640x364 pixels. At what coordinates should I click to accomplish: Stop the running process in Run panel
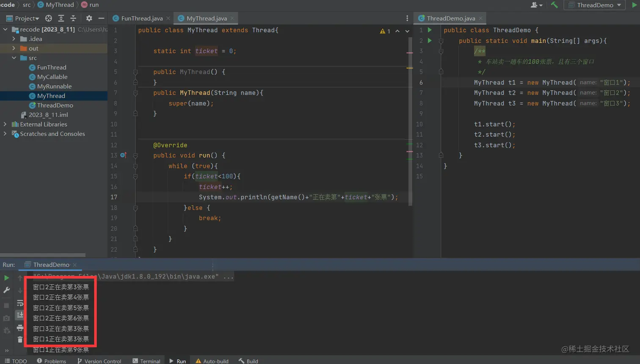click(x=6, y=305)
